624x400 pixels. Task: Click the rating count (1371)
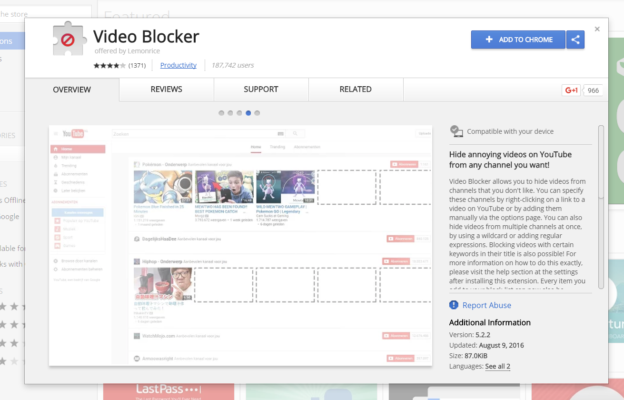pos(137,65)
